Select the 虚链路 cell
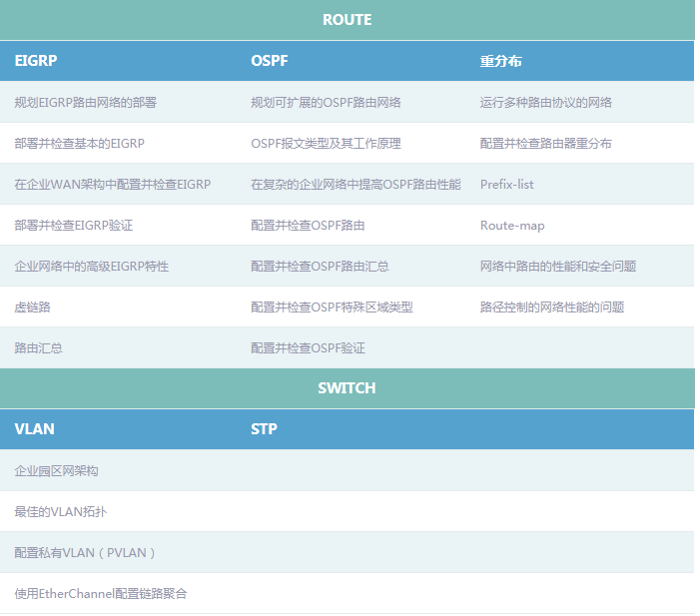Screen dimensions: 700x616 click(32, 308)
